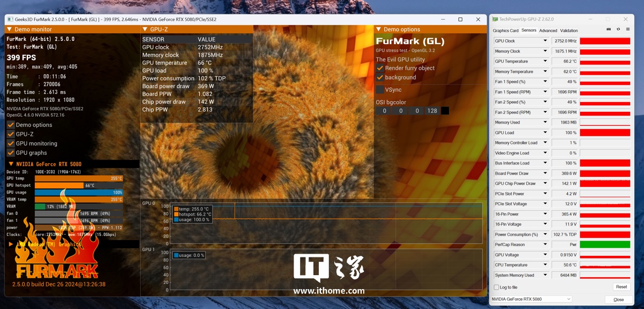Open the Fan 2 Speed (RPM) dropdown

(545, 112)
